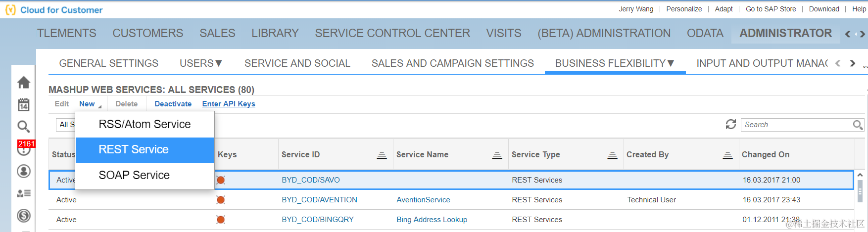This screenshot has width=868, height=232.
Task: Click the Deactivate button
Action: coord(173,104)
